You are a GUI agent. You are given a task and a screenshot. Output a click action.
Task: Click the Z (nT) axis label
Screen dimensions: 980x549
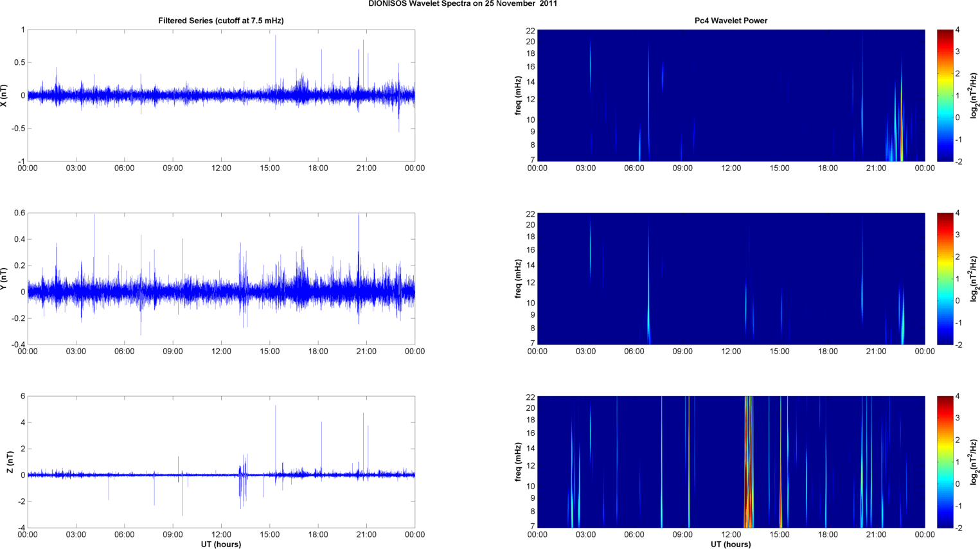pyautogui.click(x=10, y=462)
